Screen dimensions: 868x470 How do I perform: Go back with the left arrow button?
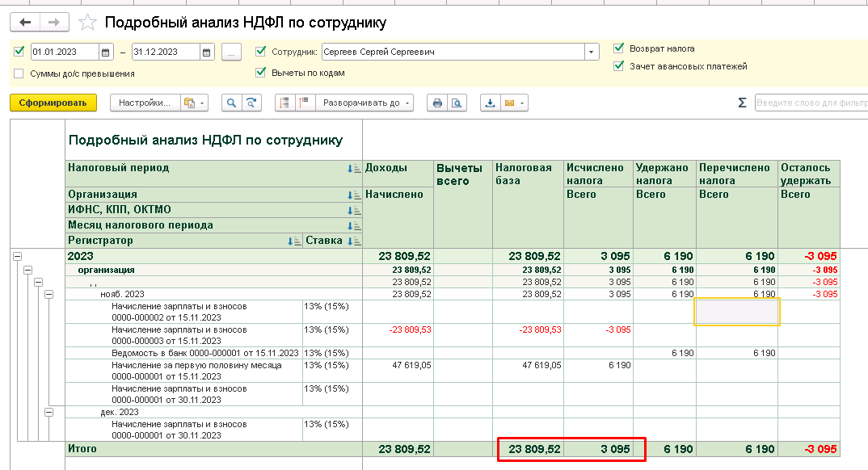(x=25, y=22)
